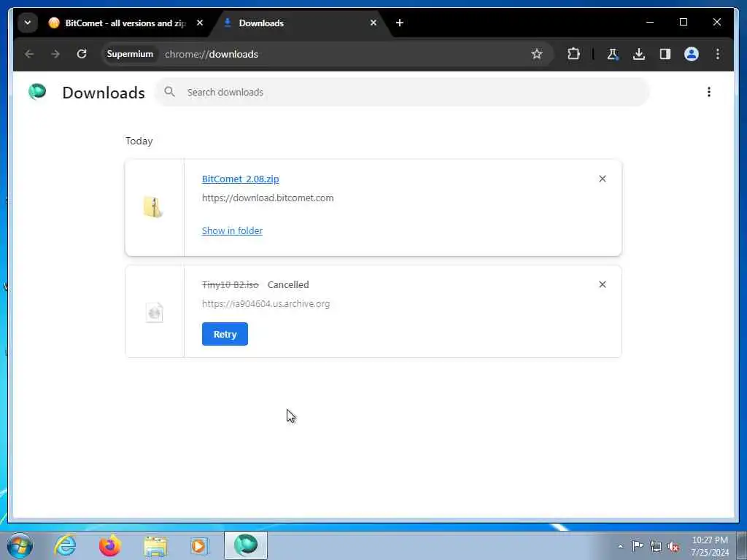The width and height of the screenshot is (747, 560).
Task: Click the zip file icon for BitComet
Action: click(x=153, y=207)
